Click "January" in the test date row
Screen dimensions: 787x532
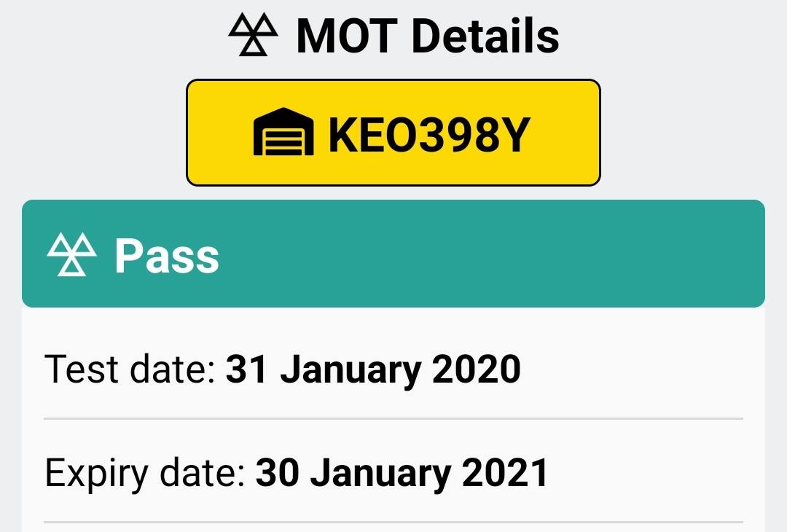click(351, 370)
